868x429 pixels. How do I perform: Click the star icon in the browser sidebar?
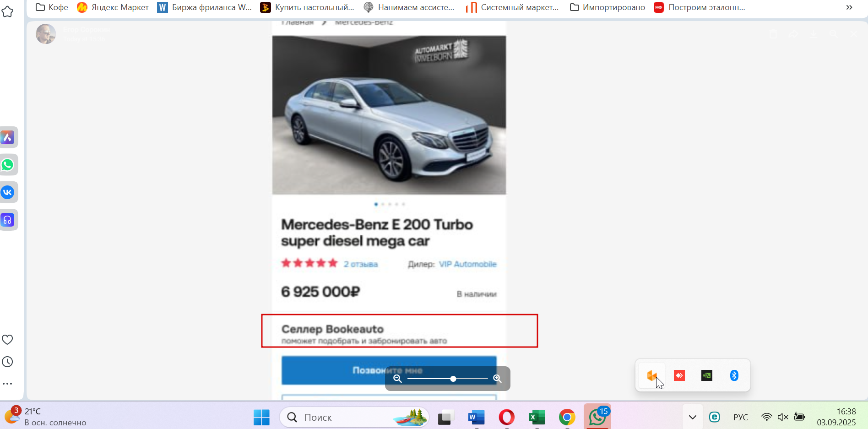[7, 11]
